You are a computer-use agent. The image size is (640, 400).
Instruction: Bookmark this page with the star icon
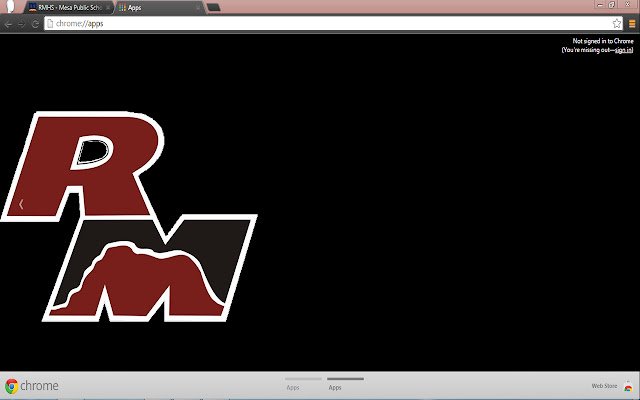(617, 24)
